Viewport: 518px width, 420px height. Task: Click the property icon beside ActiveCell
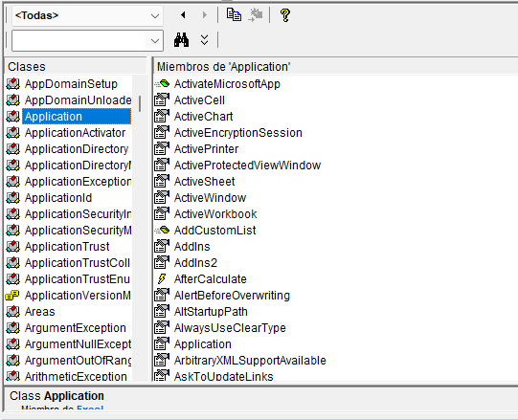pos(162,100)
